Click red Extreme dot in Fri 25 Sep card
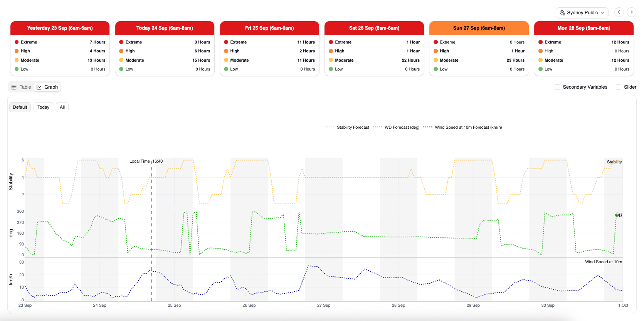The width and height of the screenshot is (644, 321). (x=226, y=42)
